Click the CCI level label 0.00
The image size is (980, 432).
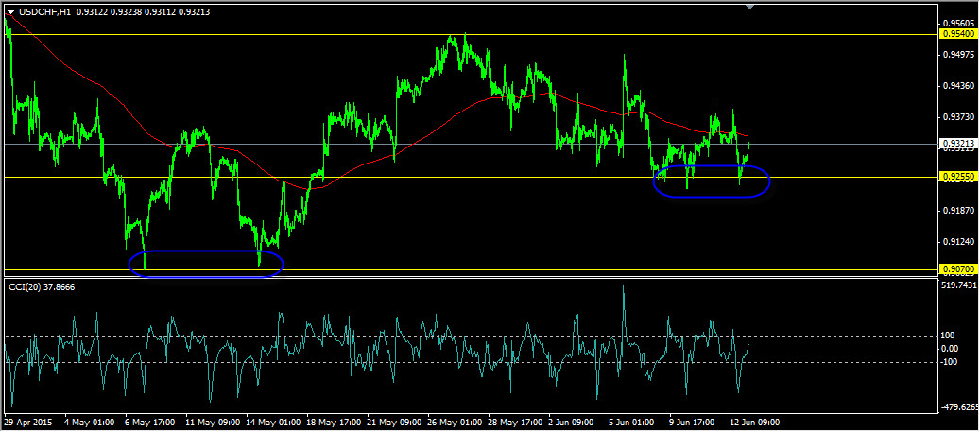[952, 349]
